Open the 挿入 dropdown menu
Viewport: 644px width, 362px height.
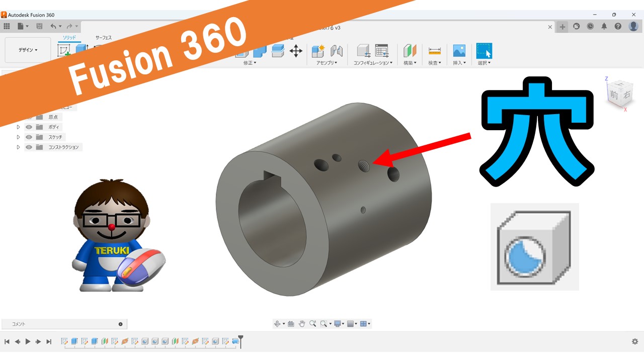459,63
